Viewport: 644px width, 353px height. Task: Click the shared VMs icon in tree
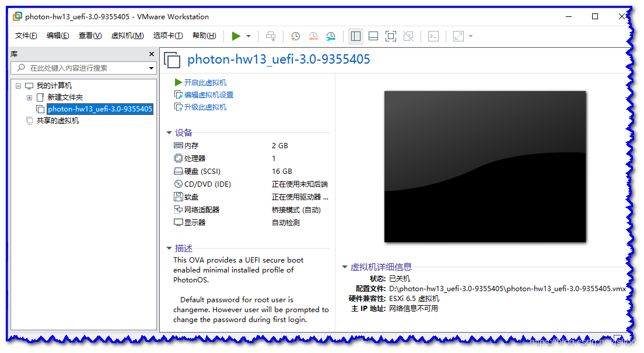pyautogui.click(x=29, y=120)
